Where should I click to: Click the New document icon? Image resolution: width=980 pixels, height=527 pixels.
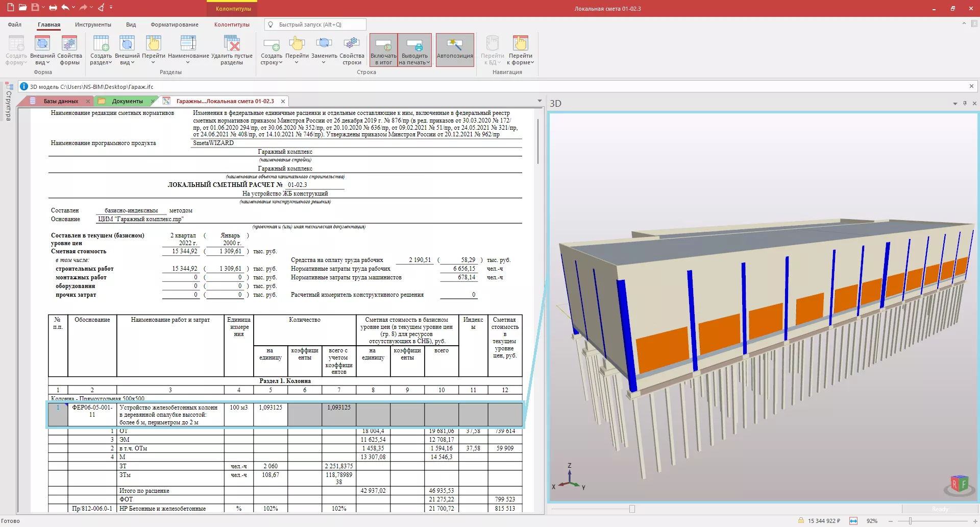(10, 8)
